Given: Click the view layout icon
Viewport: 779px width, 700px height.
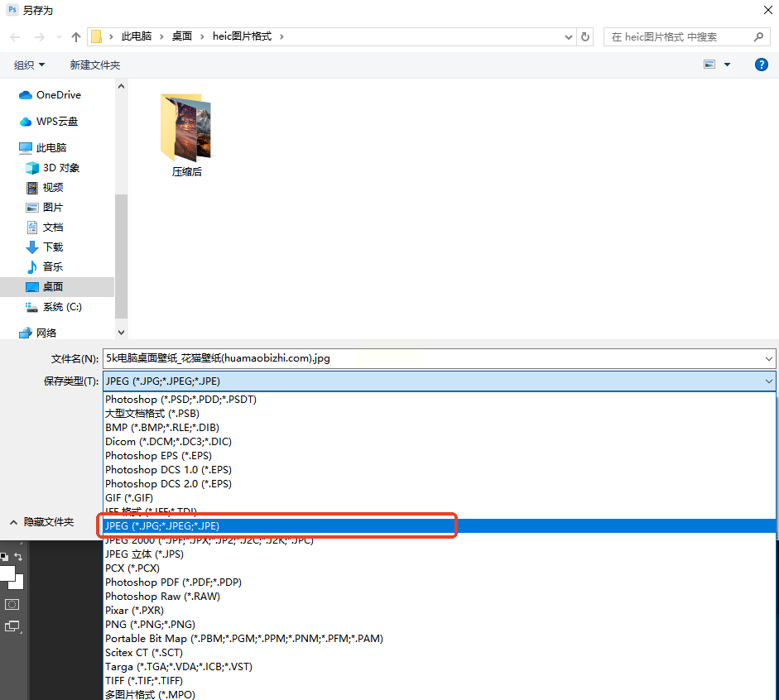Looking at the screenshot, I should coord(709,65).
